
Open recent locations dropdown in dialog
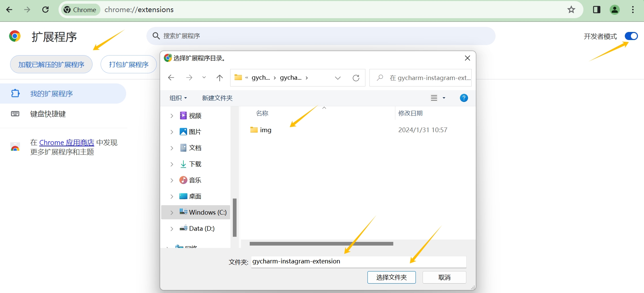[204, 78]
